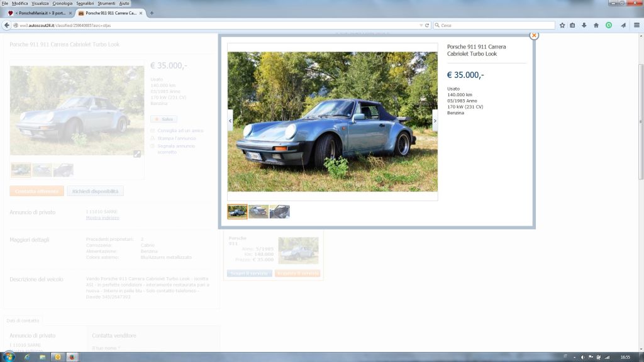Open the Downloads panel

[584, 25]
